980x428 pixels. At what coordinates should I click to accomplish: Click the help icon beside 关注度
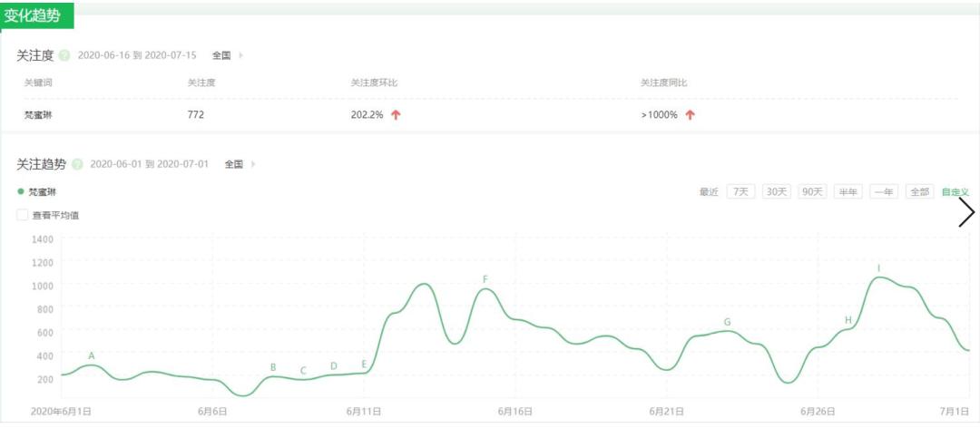point(64,55)
